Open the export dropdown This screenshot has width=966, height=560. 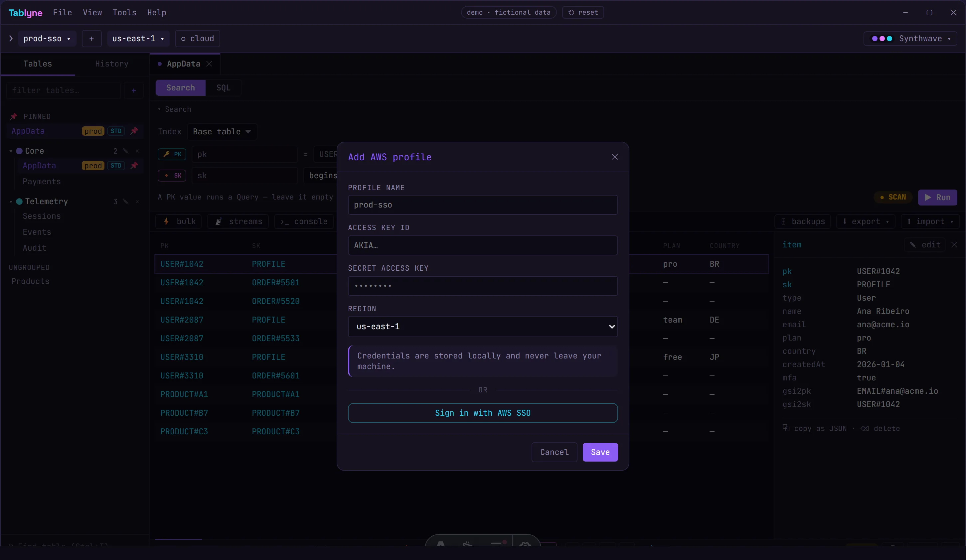click(866, 221)
